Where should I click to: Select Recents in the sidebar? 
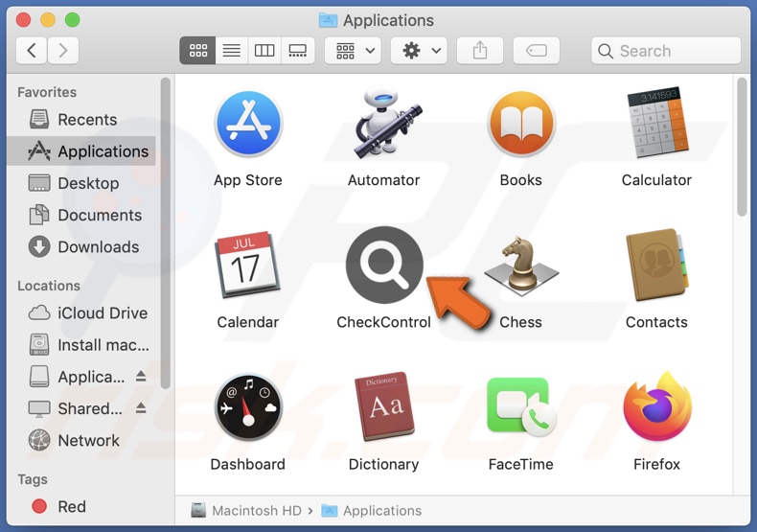coord(82,119)
